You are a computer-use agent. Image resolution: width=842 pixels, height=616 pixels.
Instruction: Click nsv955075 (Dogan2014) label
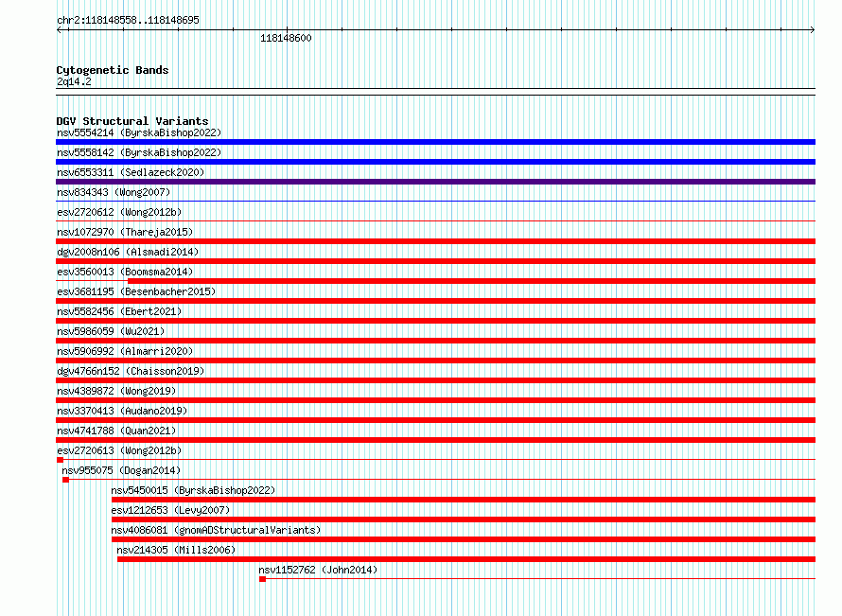pos(121,470)
